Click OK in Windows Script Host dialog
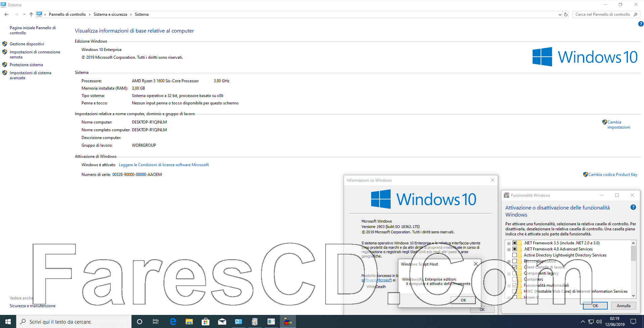 463,300
